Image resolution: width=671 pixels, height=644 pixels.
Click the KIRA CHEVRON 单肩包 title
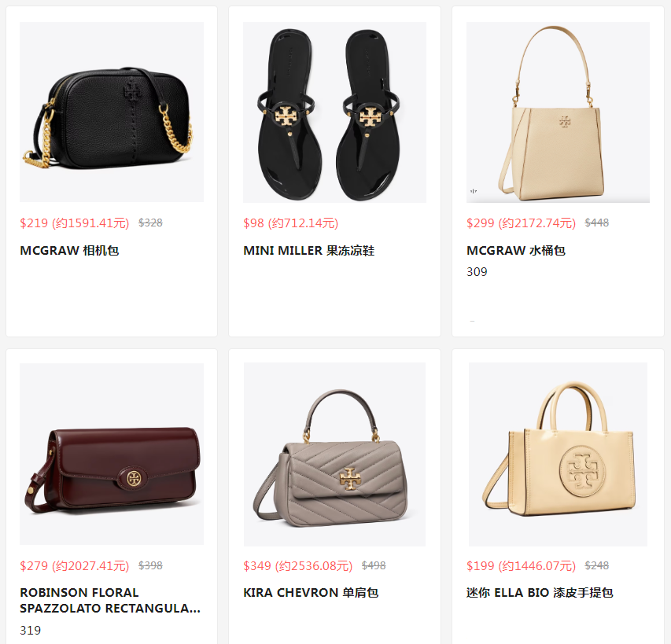point(311,592)
